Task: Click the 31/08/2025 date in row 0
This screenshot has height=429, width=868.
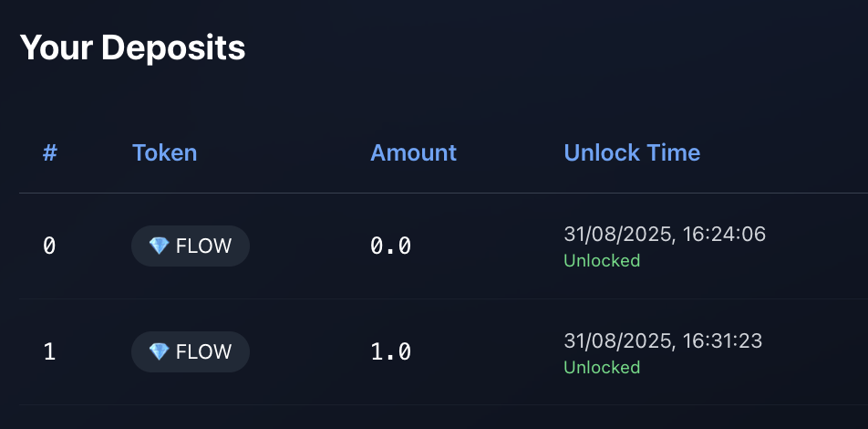Action: point(618,235)
